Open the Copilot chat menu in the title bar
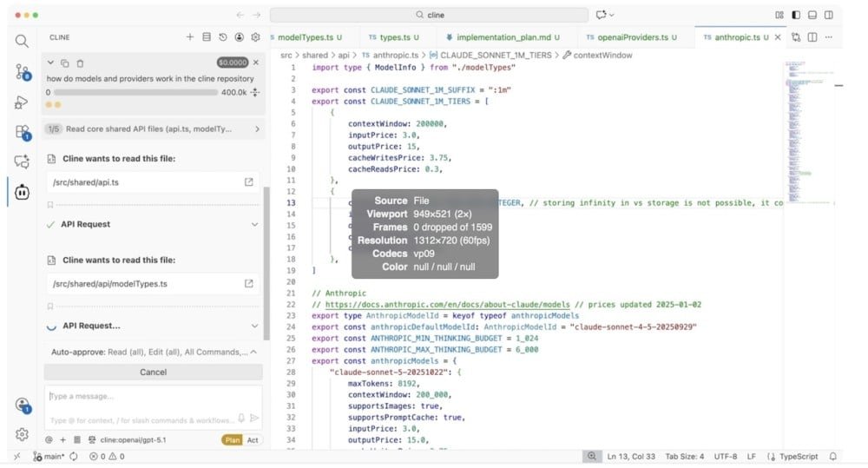 point(605,15)
